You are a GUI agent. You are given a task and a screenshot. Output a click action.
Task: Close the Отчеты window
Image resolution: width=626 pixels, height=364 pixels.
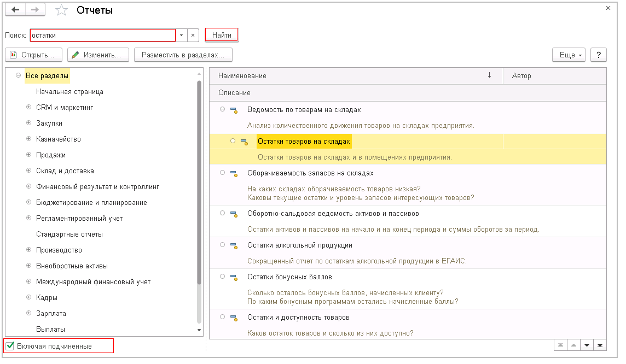608,8
